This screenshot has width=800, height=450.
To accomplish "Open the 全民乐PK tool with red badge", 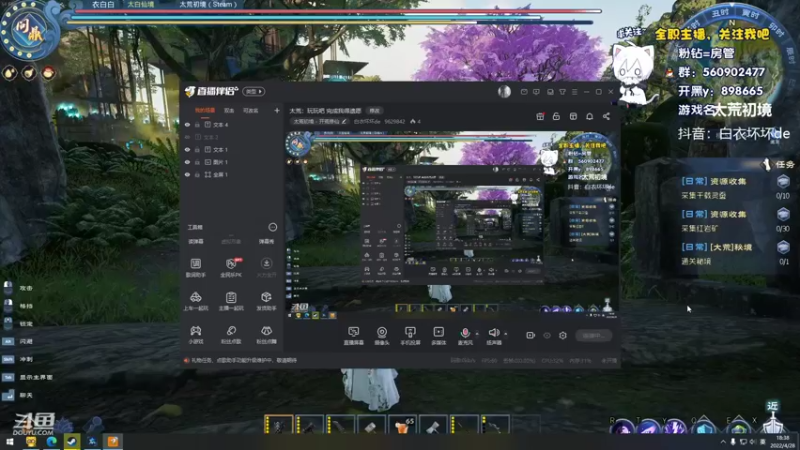I will pyautogui.click(x=231, y=267).
